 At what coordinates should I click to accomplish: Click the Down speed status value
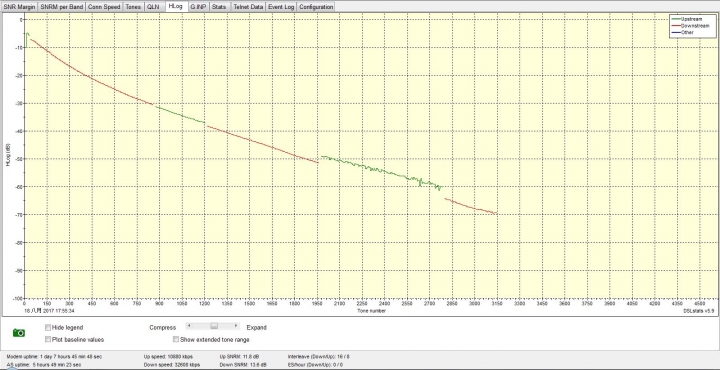pyautogui.click(x=172, y=365)
